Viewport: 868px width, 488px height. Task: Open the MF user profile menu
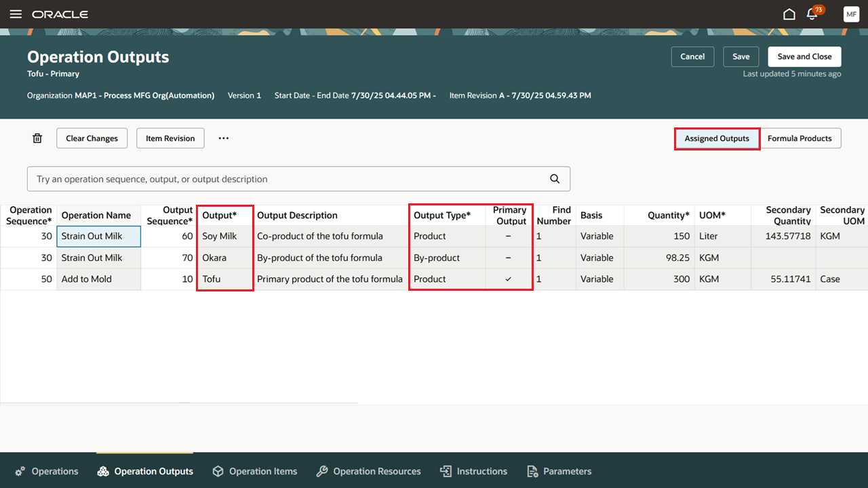tap(851, 14)
